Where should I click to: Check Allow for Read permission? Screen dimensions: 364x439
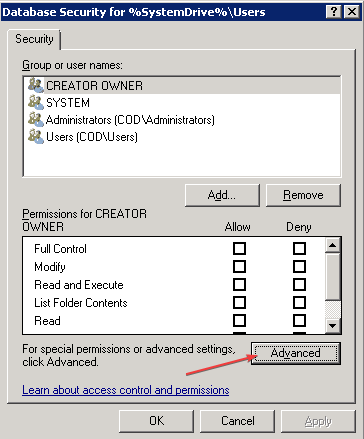239,321
